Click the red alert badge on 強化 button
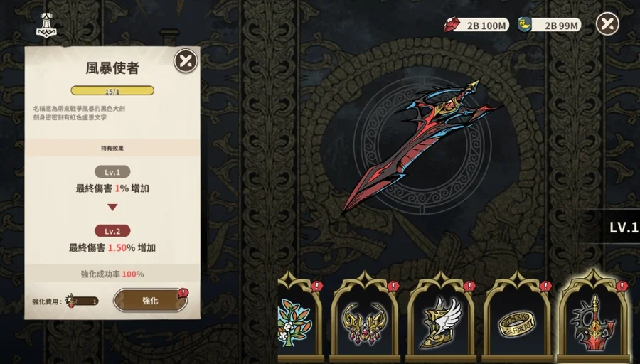640x364 pixels. point(183,292)
